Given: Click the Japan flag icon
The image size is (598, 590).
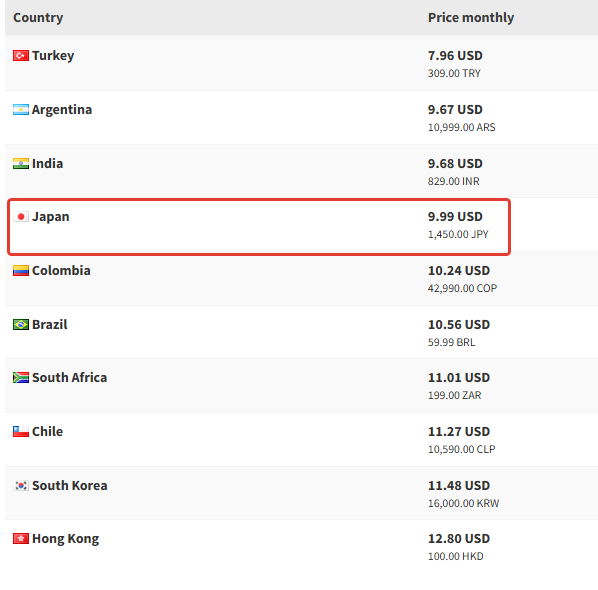Looking at the screenshot, I should [x=21, y=217].
